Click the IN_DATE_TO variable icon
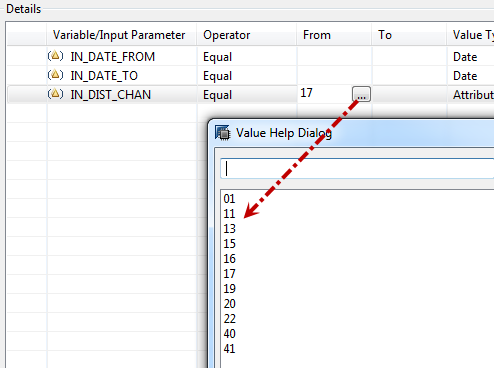The width and height of the screenshot is (494, 368). [55, 75]
